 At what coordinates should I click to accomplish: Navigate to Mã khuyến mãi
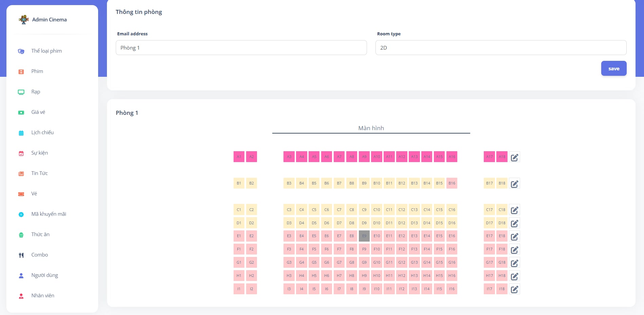click(x=49, y=214)
